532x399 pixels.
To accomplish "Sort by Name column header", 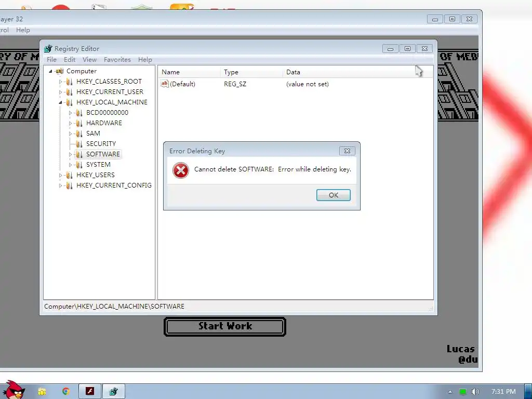I will click(189, 72).
